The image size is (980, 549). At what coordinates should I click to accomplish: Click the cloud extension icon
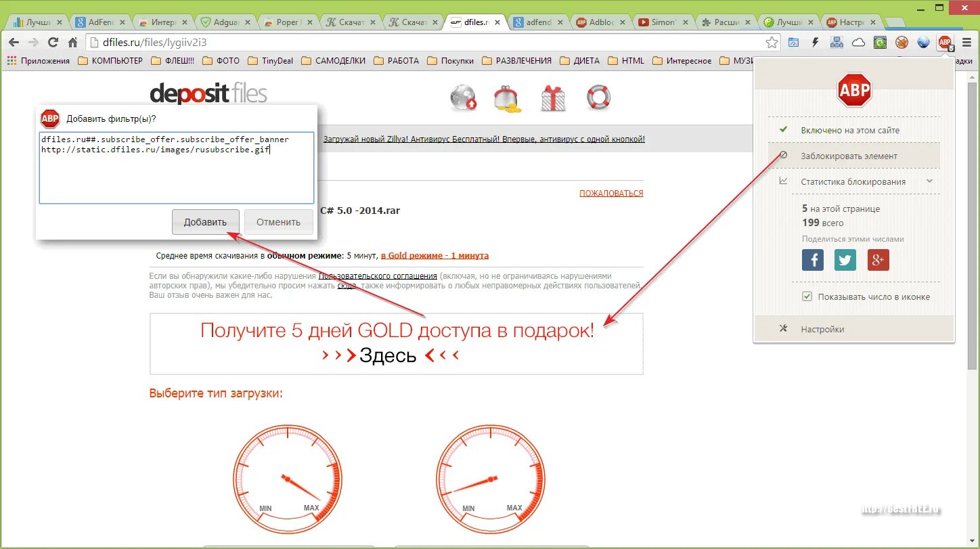(x=858, y=43)
